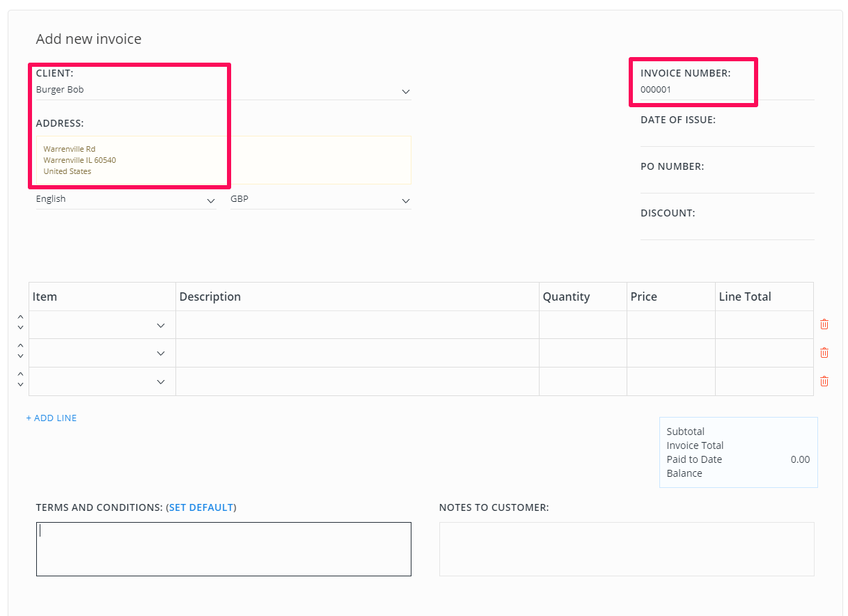The image size is (848, 616).
Task: Click the Discount input field
Action: click(728, 230)
